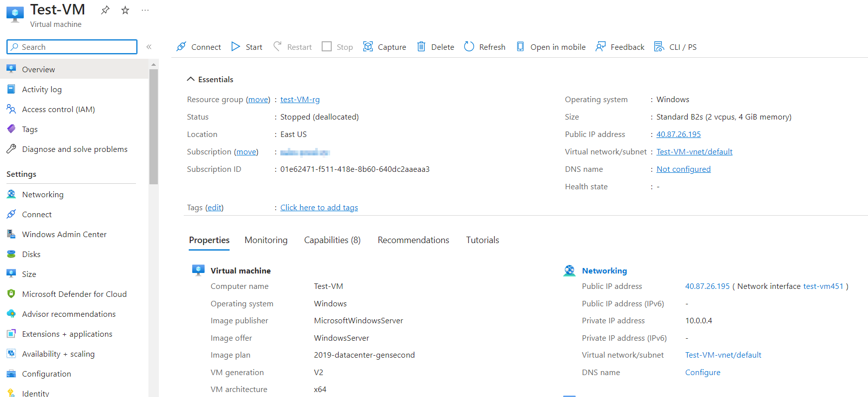
Task: Click here to add tags link
Action: (319, 208)
